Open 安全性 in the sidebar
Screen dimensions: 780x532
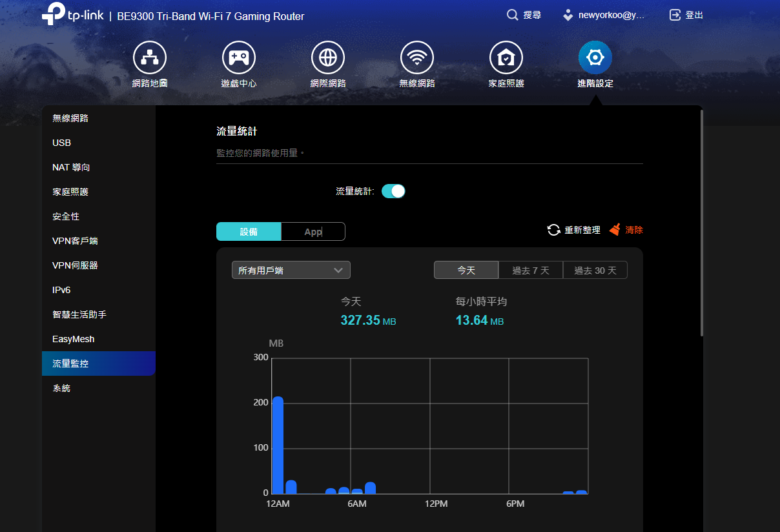coord(99,216)
